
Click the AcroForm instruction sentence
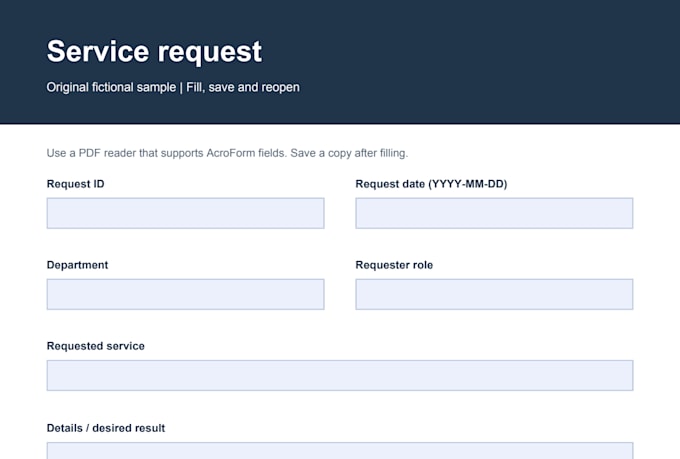[227, 153]
